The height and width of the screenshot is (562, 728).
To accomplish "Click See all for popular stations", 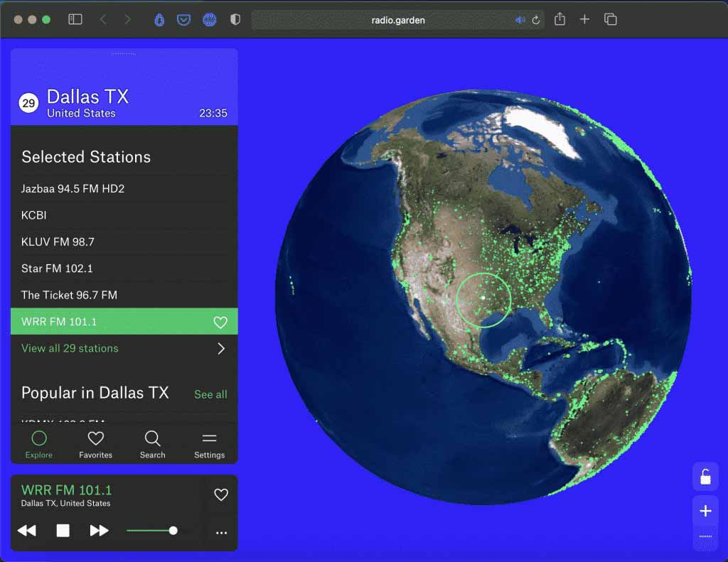I will point(210,394).
